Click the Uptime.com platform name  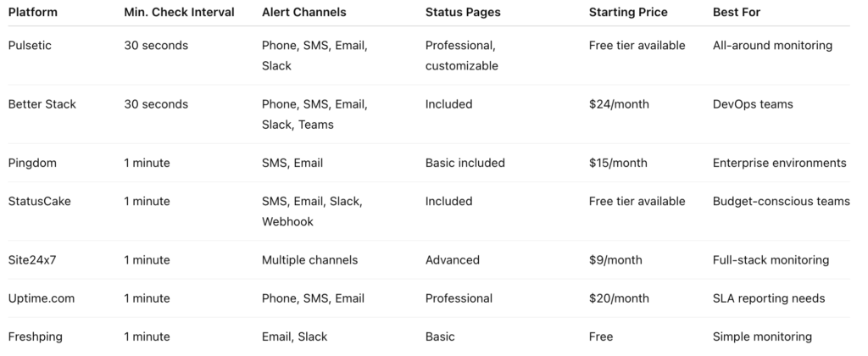[x=38, y=298]
